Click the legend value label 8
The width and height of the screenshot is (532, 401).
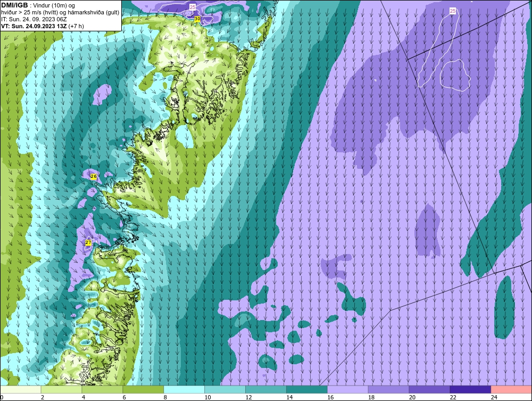[x=165, y=397]
